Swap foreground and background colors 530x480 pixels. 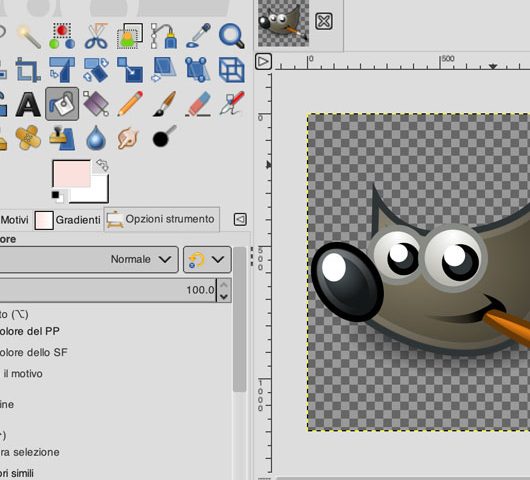pos(102,165)
